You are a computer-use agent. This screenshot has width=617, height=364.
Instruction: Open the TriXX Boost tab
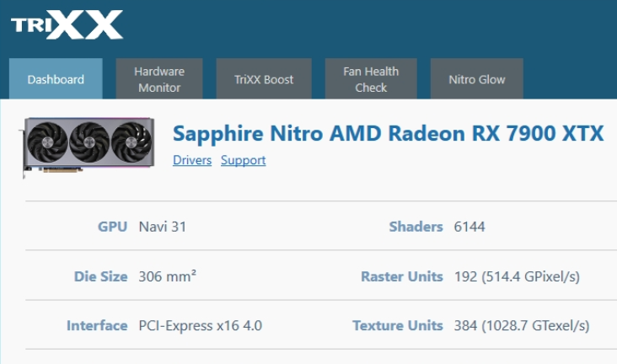[264, 78]
